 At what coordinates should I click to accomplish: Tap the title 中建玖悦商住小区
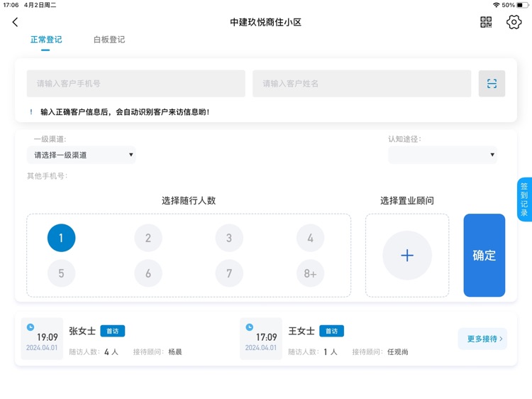pyautogui.click(x=266, y=23)
